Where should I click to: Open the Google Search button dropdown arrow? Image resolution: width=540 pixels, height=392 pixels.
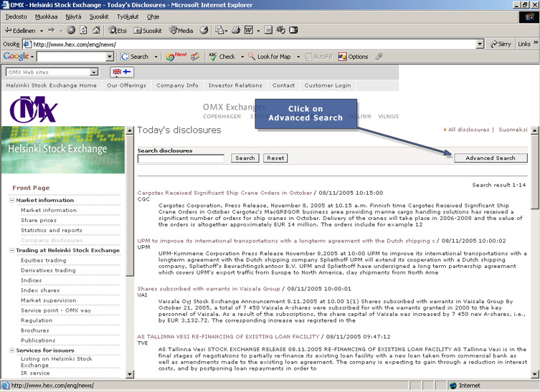(156, 57)
